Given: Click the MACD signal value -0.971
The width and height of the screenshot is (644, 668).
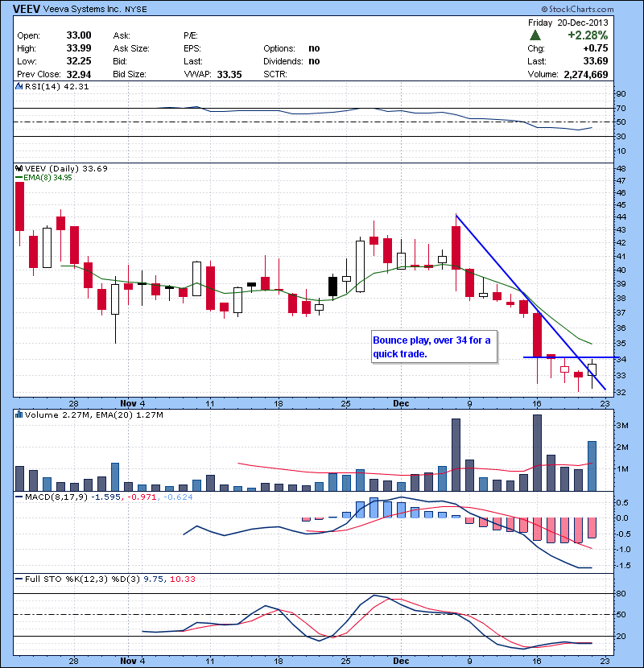Looking at the screenshot, I should 142,497.
